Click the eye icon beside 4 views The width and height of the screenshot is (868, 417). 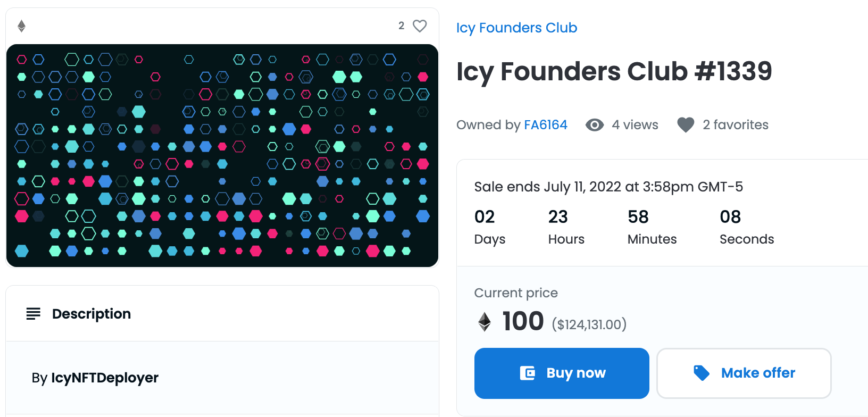(595, 125)
